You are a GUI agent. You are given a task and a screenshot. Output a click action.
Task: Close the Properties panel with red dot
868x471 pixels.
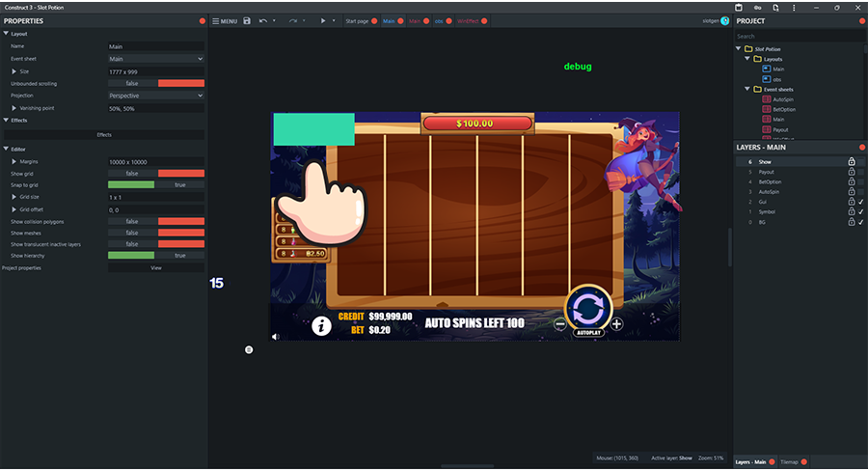pos(203,21)
